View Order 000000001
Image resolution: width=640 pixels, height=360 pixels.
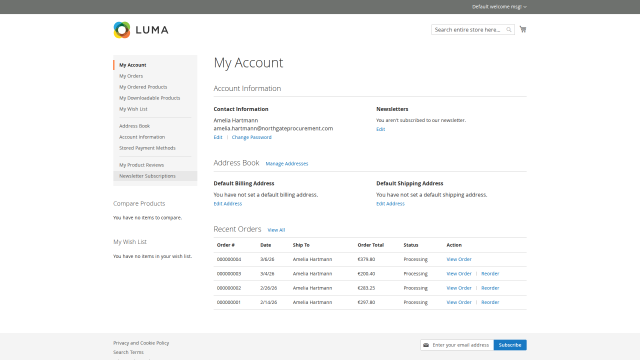pos(459,302)
